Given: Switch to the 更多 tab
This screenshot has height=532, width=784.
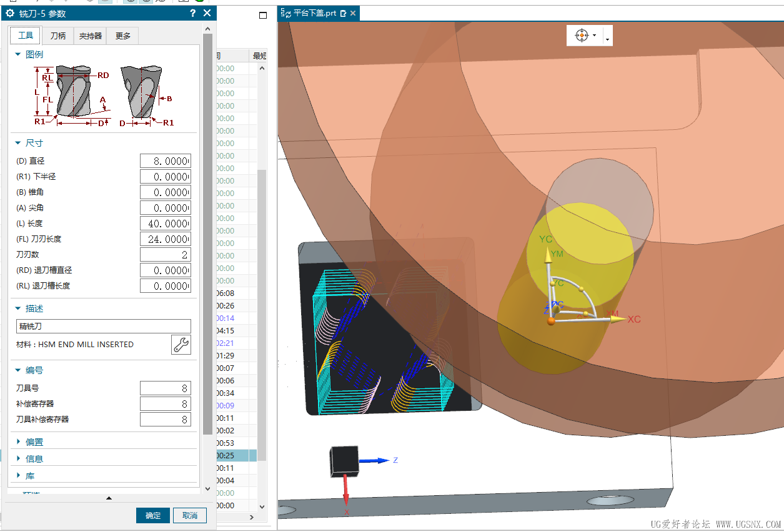Looking at the screenshot, I should click(123, 36).
